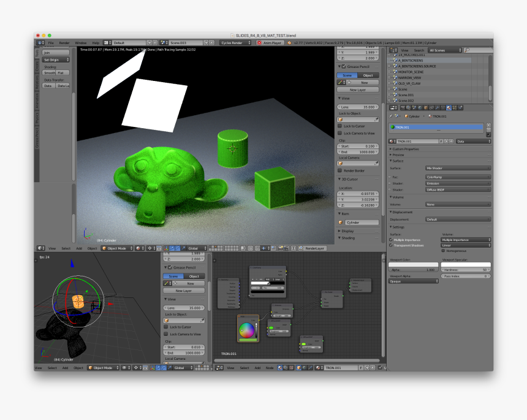The width and height of the screenshot is (527, 420).
Task: Open the Modifier properties wrench icon
Action: coord(438,108)
